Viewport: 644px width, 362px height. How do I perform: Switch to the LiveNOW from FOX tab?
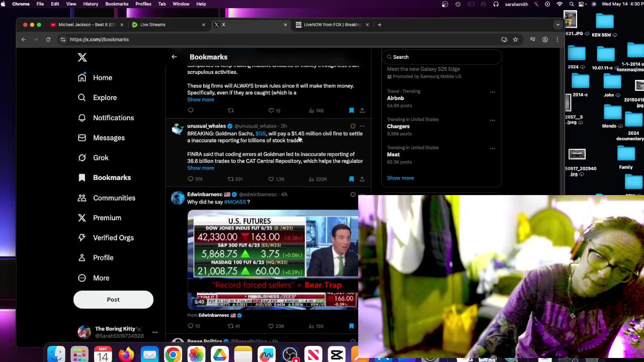332,25
